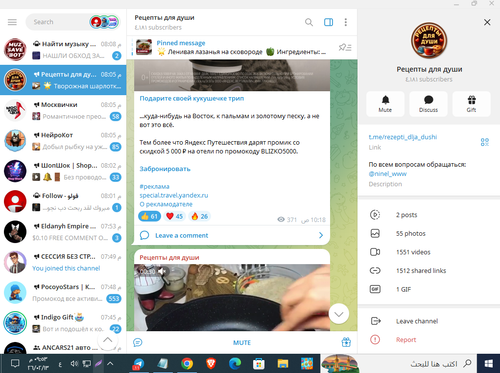Open File Explorer from the taskbar
500x373 pixels.
[283, 364]
